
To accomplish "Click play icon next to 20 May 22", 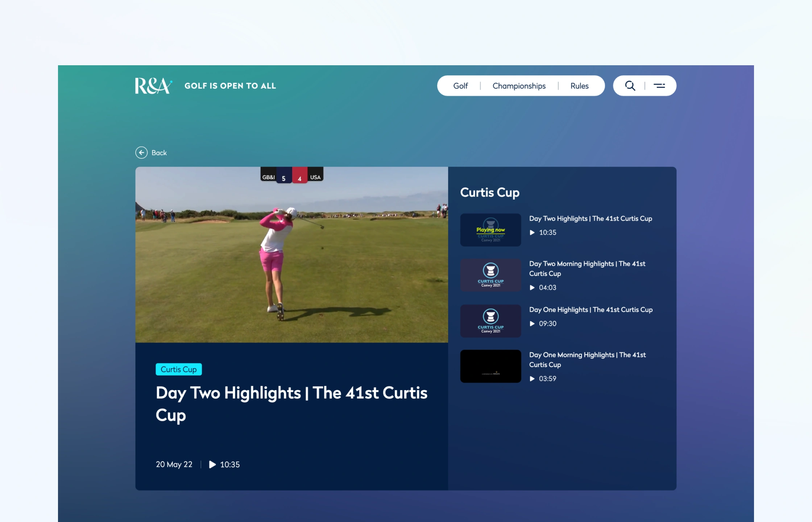I will pos(212,465).
